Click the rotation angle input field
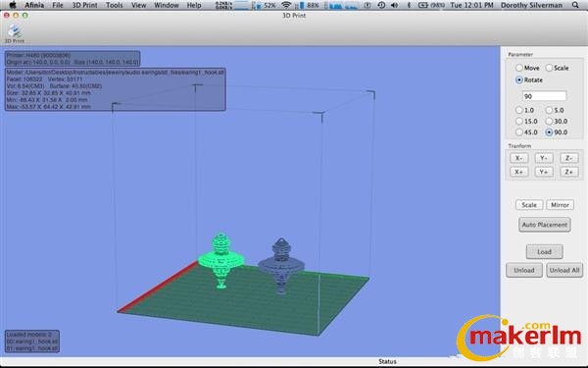 click(x=544, y=96)
